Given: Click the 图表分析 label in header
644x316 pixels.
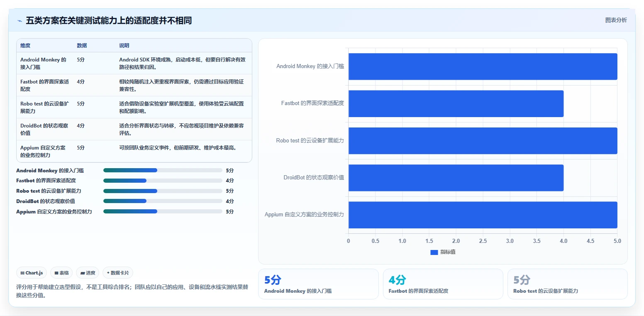Looking at the screenshot, I should pyautogui.click(x=616, y=20).
